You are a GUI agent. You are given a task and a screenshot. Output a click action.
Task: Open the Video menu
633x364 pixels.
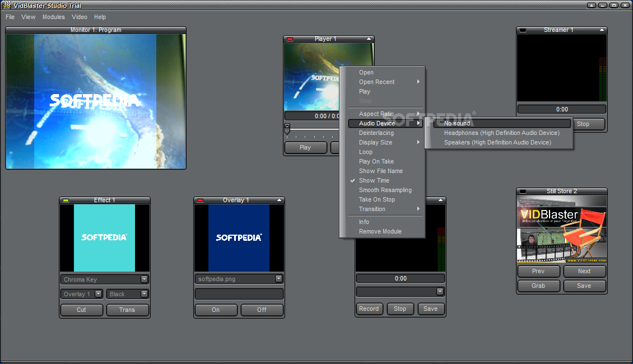[80, 17]
